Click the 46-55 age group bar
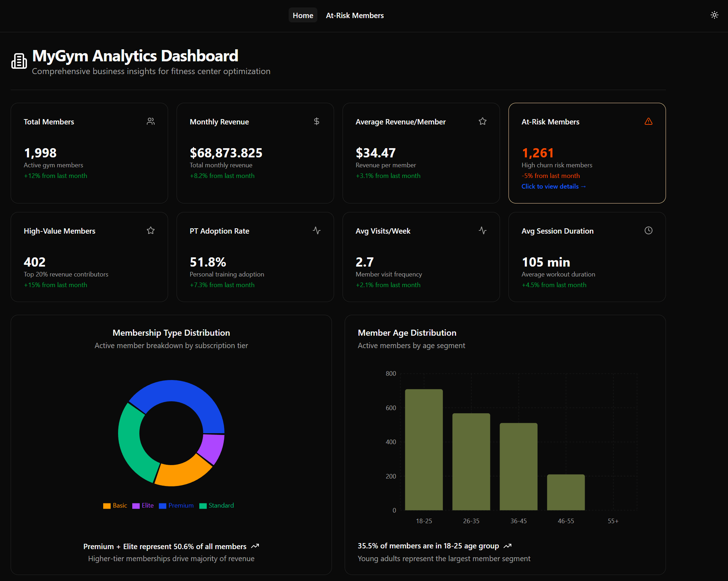Screen dimensions: 728x581 pos(566,492)
